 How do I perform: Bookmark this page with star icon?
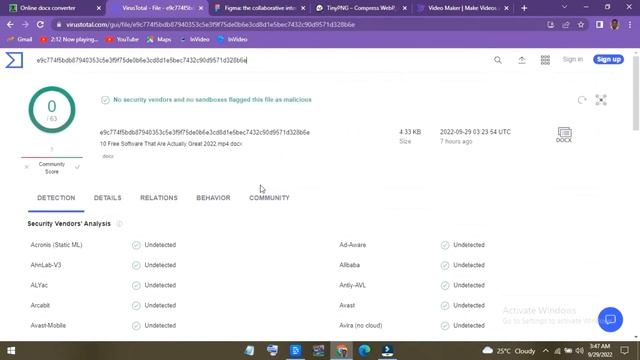click(581, 24)
